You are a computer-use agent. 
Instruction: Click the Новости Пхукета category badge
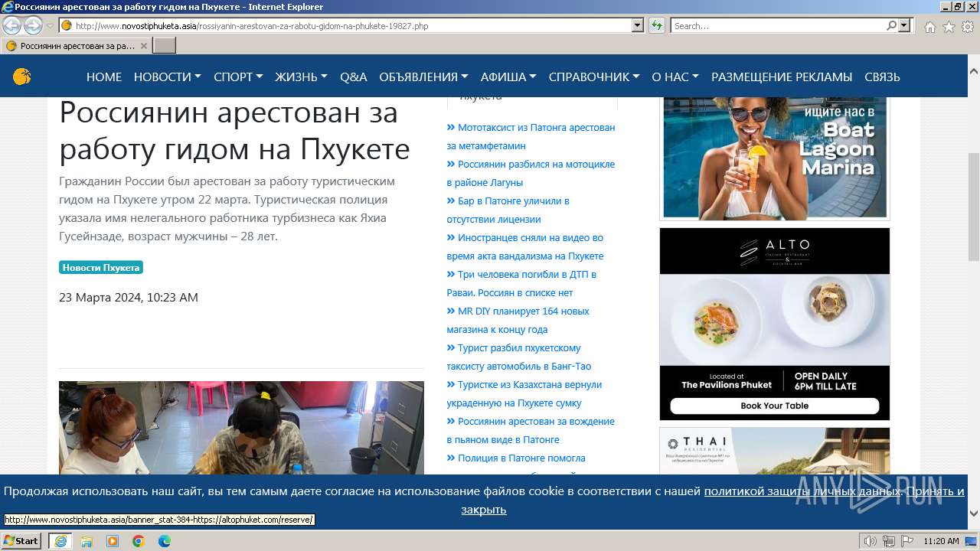tap(101, 267)
